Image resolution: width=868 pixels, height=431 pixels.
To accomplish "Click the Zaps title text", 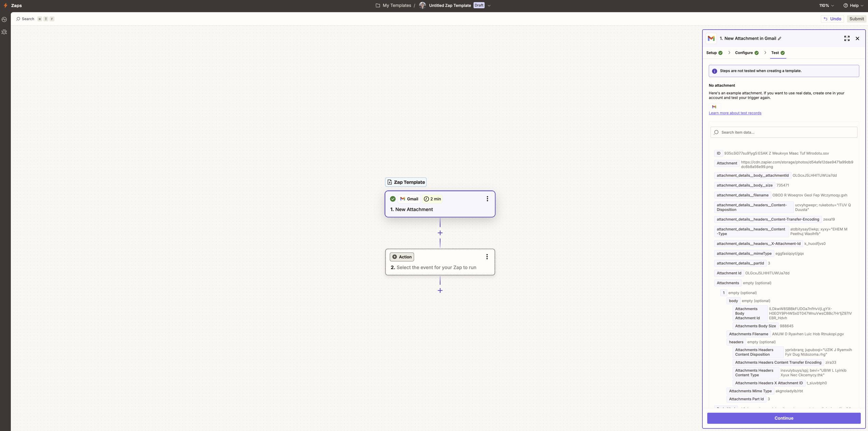I will tap(16, 5).
